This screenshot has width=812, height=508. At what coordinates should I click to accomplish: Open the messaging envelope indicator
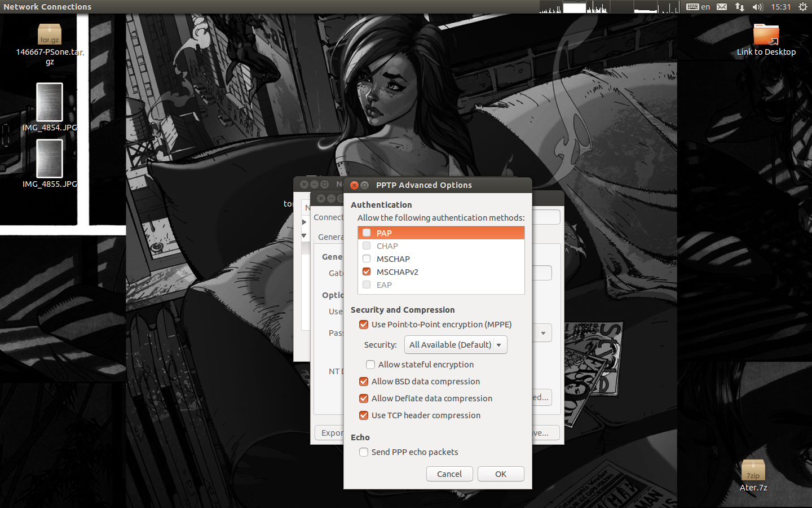click(722, 7)
